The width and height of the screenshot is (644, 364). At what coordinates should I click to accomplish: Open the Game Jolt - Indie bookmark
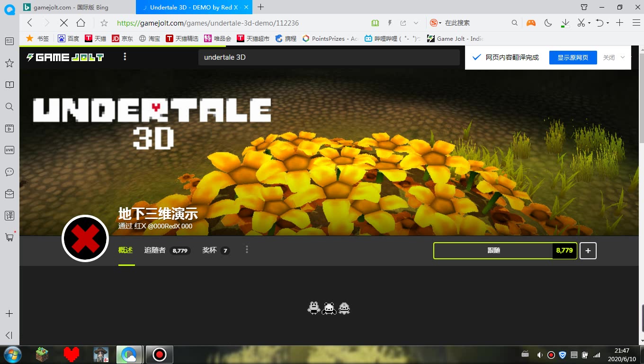coord(455,38)
